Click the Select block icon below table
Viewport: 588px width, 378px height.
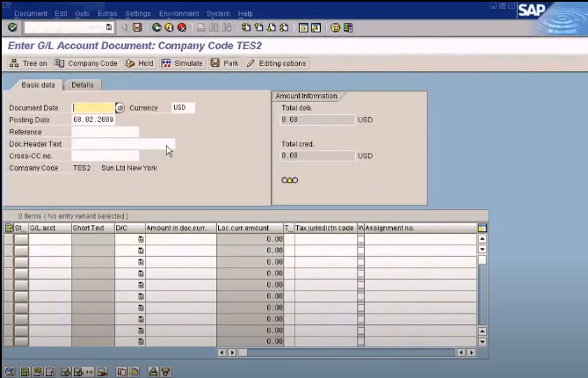[38, 372]
